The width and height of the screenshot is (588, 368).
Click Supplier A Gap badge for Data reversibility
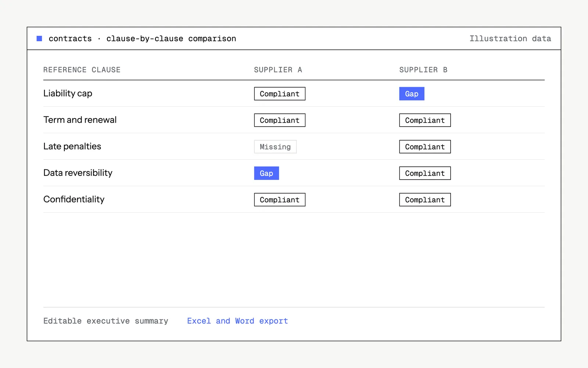pos(266,173)
